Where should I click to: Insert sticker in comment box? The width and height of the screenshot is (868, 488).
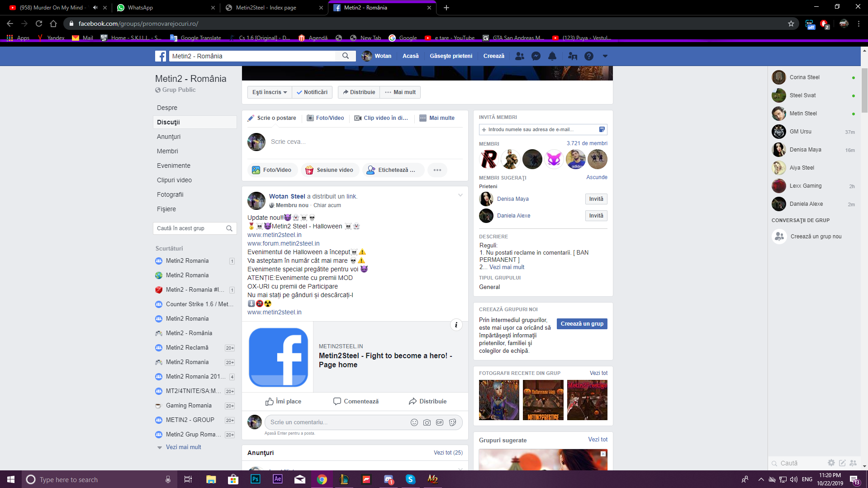click(452, 422)
